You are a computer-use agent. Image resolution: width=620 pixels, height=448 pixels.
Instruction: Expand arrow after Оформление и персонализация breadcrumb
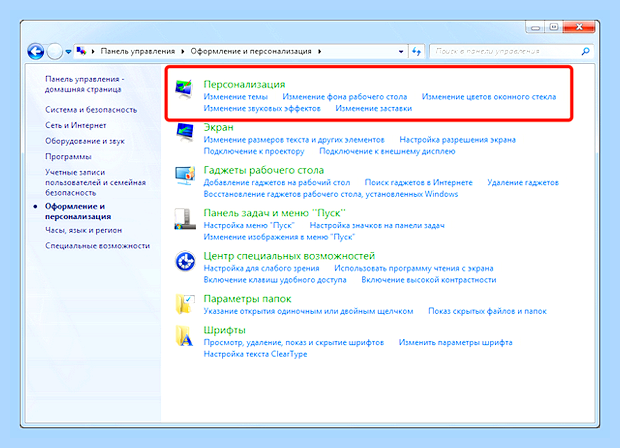pyautogui.click(x=319, y=51)
